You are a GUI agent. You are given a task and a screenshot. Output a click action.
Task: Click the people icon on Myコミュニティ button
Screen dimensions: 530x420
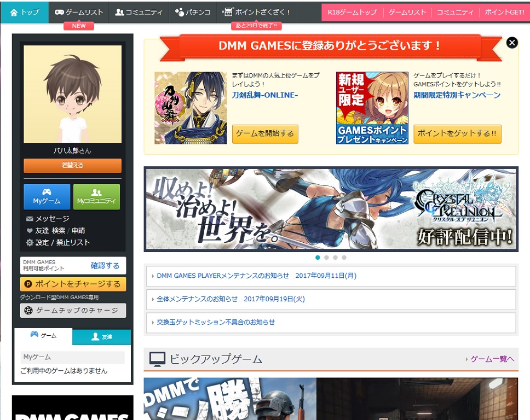pos(96,192)
